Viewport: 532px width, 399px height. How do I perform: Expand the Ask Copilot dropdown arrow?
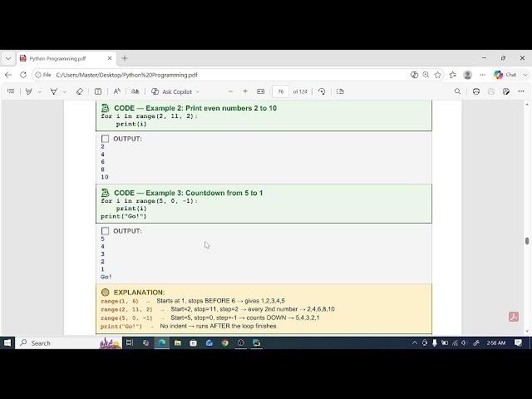coord(198,91)
